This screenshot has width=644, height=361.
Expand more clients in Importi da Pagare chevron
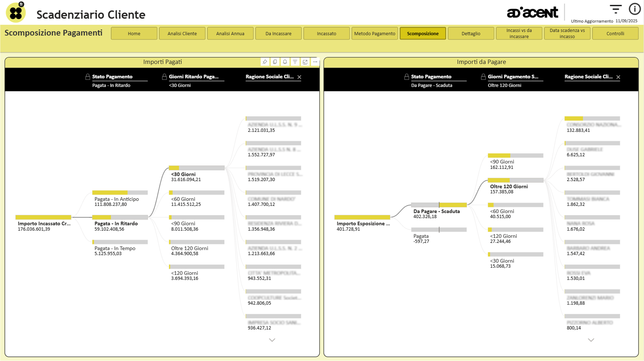point(591,340)
